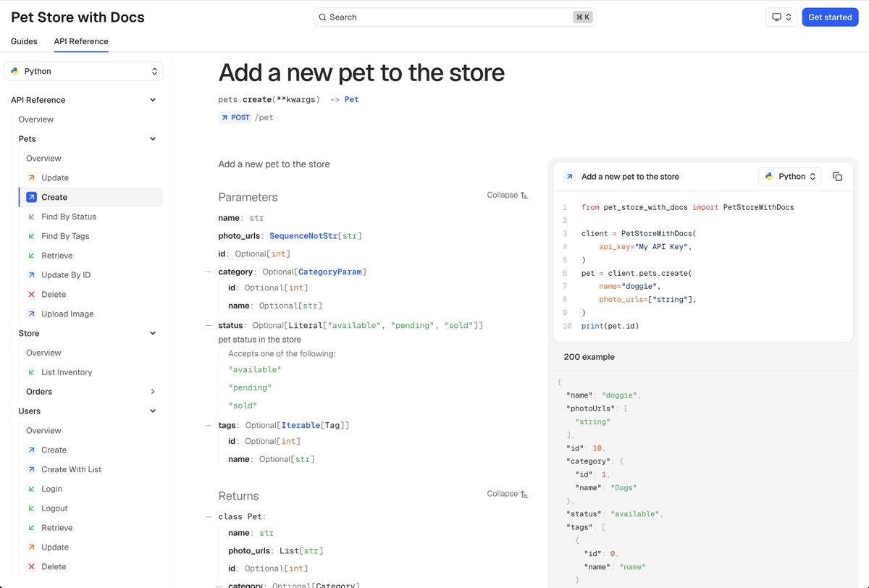Click the POST icon beside Upload Image
The height and width of the screenshot is (588, 869).
31,314
